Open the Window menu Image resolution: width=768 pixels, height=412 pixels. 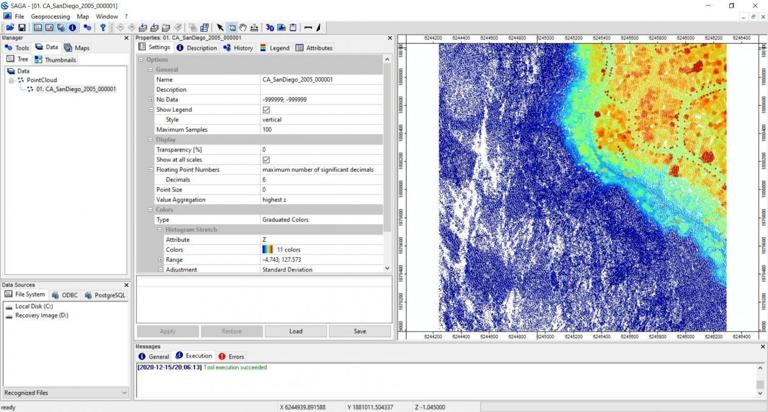[x=107, y=16]
